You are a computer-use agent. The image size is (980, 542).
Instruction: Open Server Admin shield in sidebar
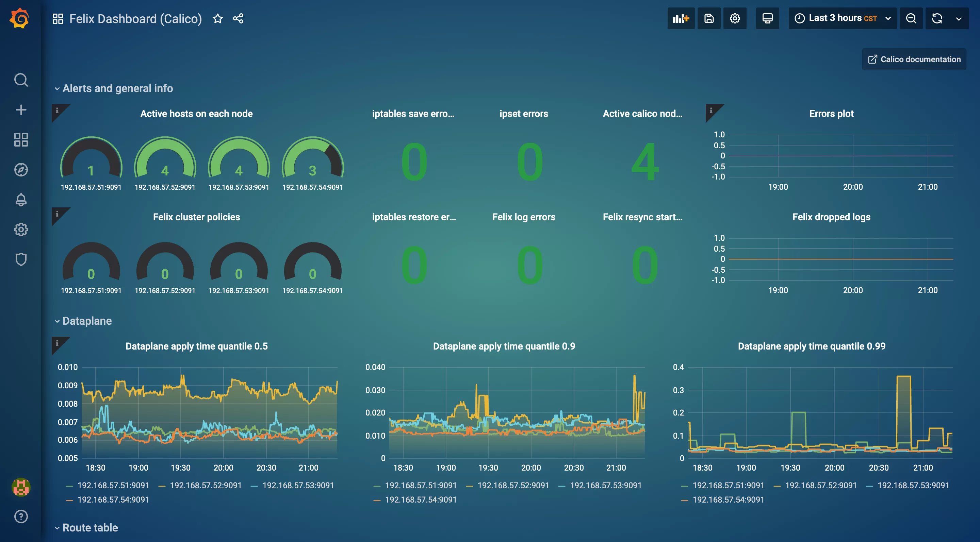[x=21, y=259]
